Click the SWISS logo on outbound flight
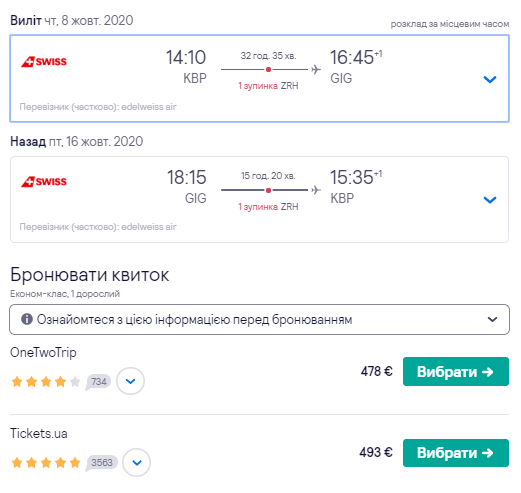This screenshot has width=521, height=493. (x=44, y=61)
